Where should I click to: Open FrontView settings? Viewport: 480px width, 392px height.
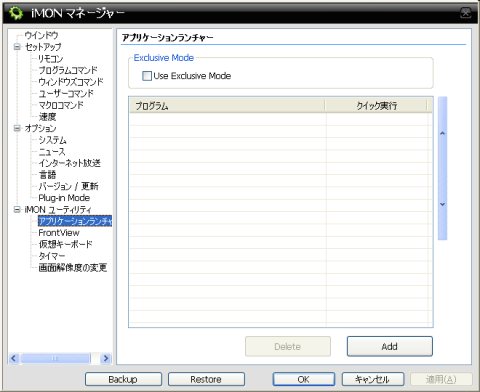point(59,233)
